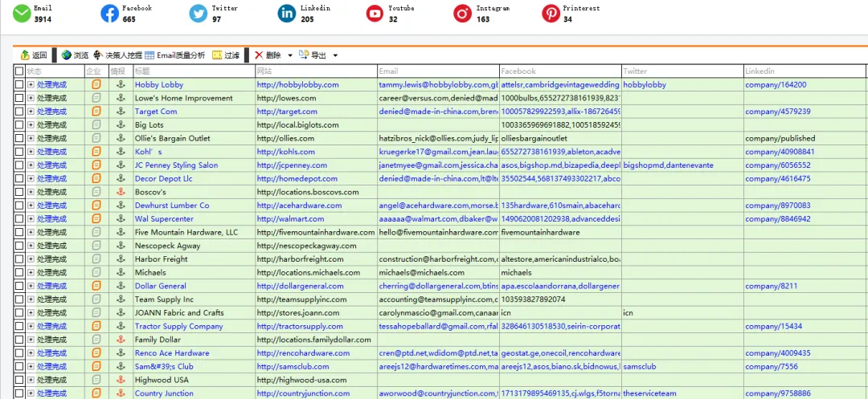Open 决策人挖掘 decision-maker mining
868x399 pixels.
(117, 55)
